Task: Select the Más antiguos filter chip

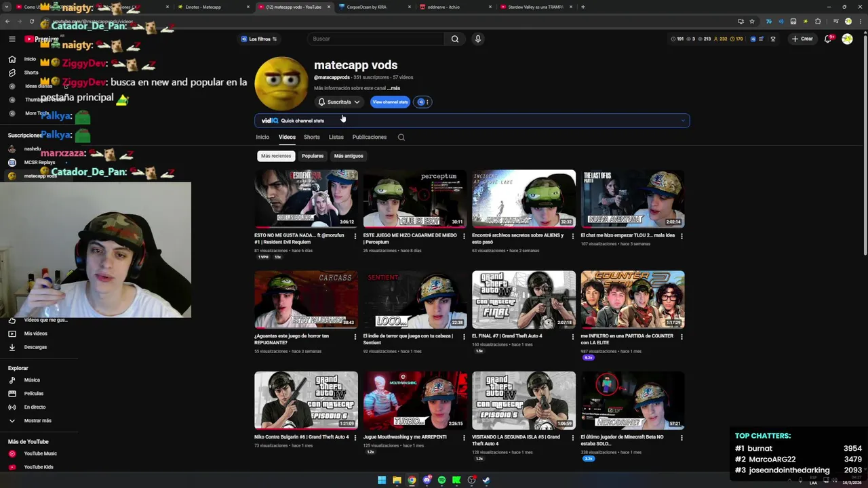Action: point(349,156)
